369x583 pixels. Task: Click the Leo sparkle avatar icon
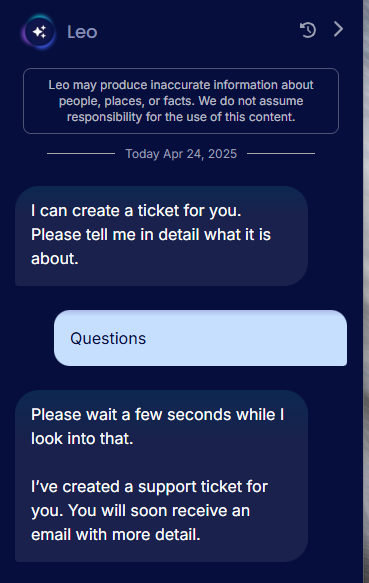click(39, 32)
